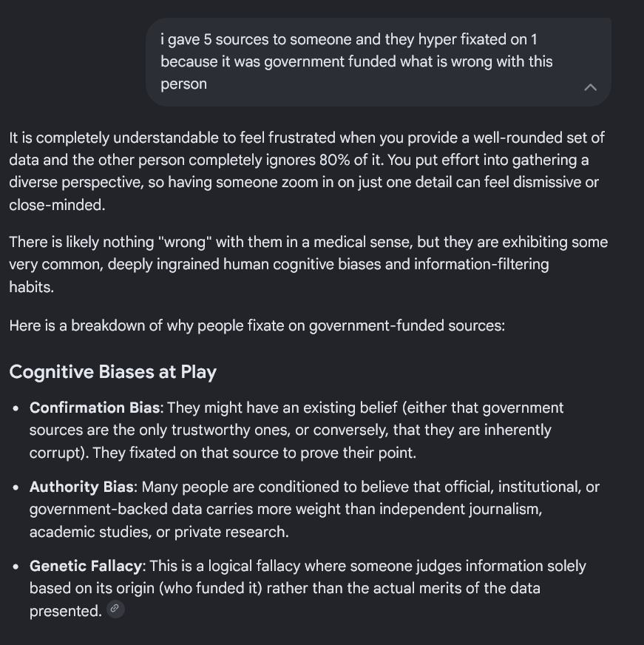Click the 'Cognitive Biases at Play' heading
The image size is (644, 645).
tap(112, 372)
